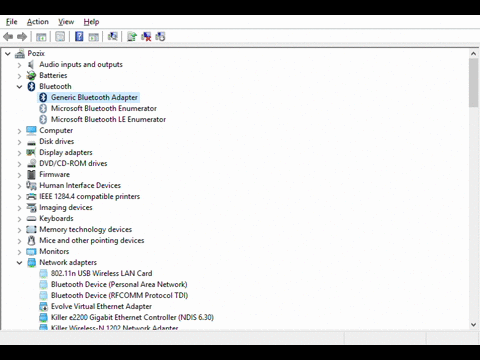Viewport: 480px width, 360px height.
Task: Select Generic Bluetooth Adapter entry
Action: pos(94,97)
